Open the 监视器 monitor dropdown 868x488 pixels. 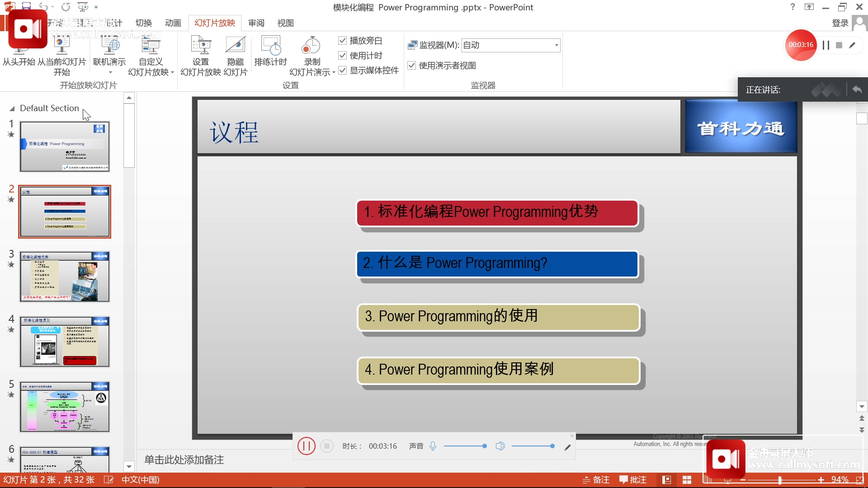(557, 45)
